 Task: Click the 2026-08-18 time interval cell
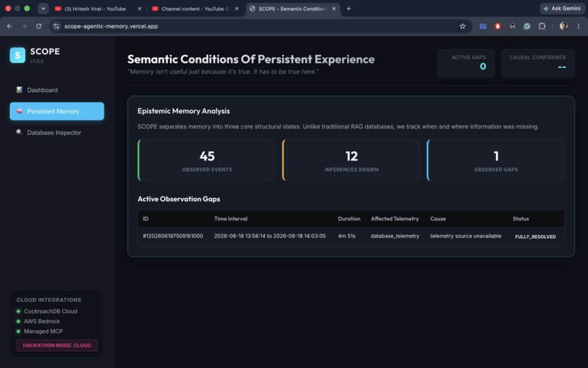pos(270,236)
